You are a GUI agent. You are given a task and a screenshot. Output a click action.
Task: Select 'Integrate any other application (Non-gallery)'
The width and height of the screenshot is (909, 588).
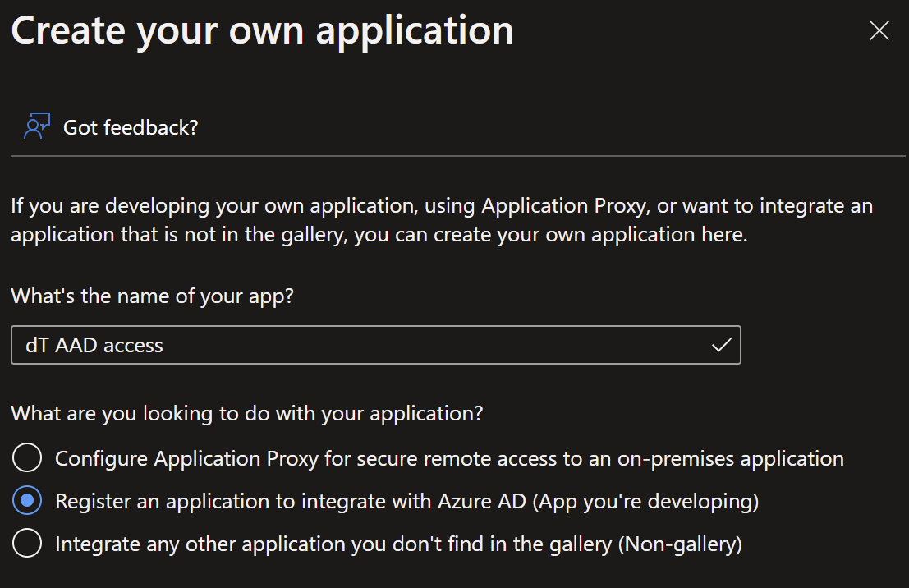[27, 543]
